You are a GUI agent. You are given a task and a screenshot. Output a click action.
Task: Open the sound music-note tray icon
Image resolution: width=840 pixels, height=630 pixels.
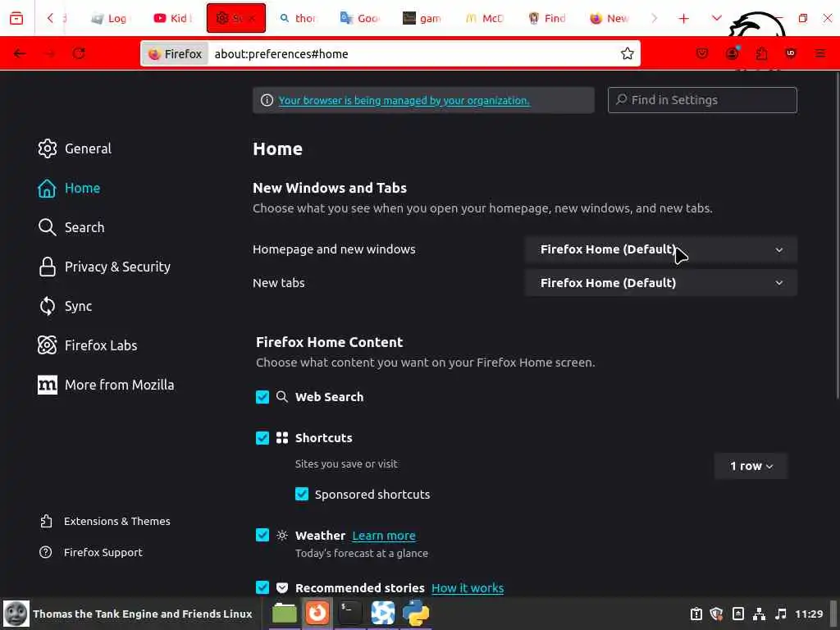(781, 614)
